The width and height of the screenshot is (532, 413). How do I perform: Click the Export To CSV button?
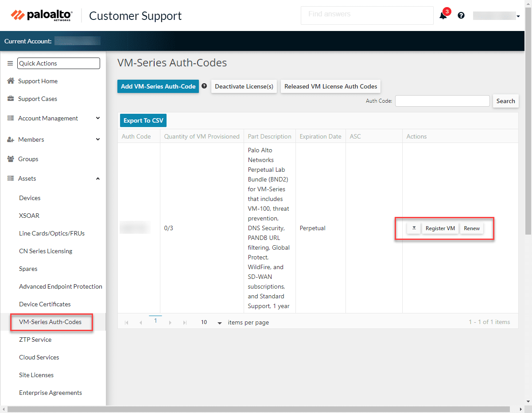pyautogui.click(x=143, y=120)
